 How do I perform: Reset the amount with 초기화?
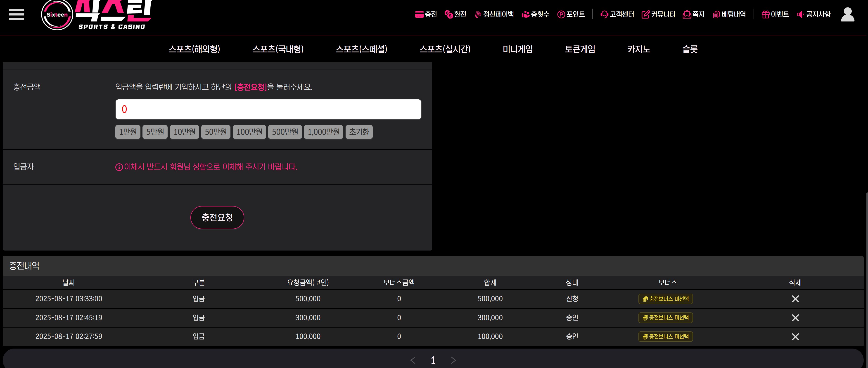click(359, 132)
